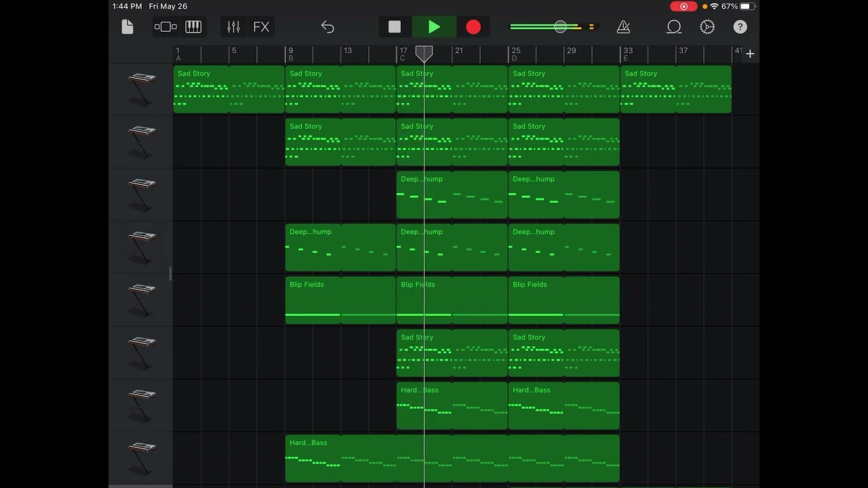The image size is (868, 488).
Task: Open the sound browser view button
Action: [x=165, y=27]
